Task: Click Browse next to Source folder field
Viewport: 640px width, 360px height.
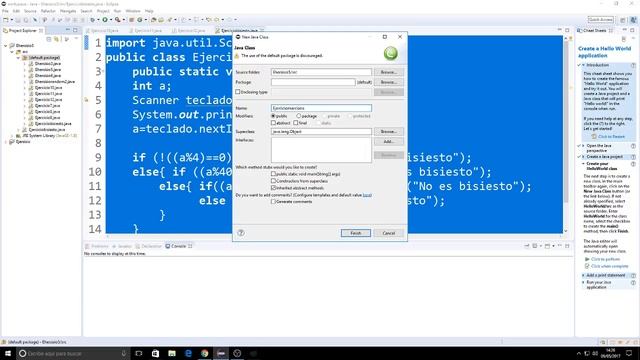Action: (x=389, y=72)
